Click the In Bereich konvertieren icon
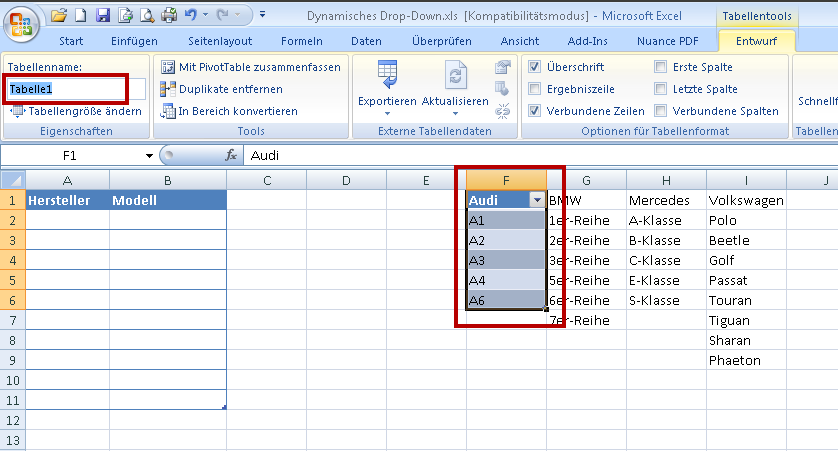Viewport: 838px width, 451px height. click(x=168, y=111)
